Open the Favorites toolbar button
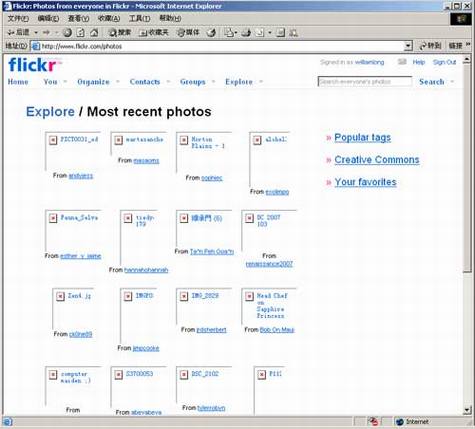475x429 pixels. coord(154,32)
